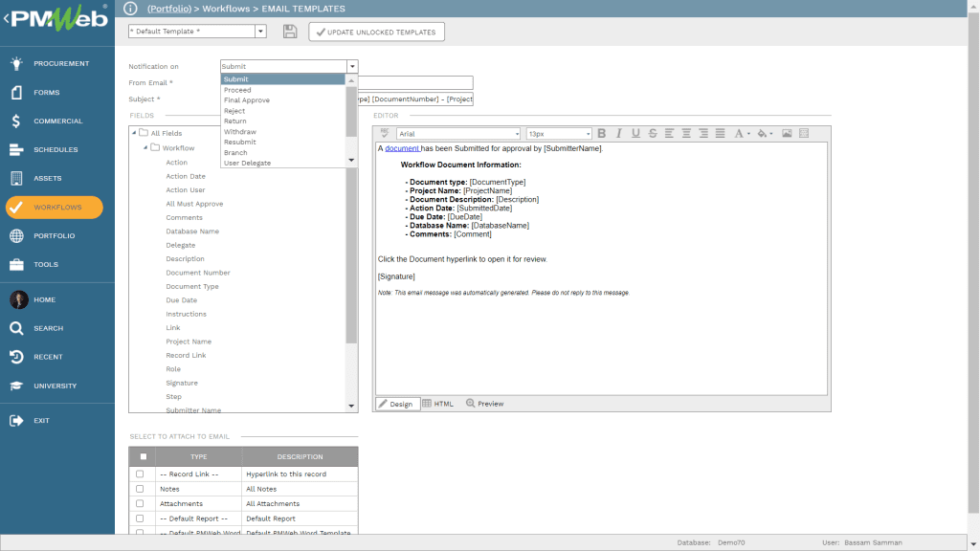This screenshot has width=980, height=551.
Task: Open the Search magnifier icon
Action: point(17,328)
